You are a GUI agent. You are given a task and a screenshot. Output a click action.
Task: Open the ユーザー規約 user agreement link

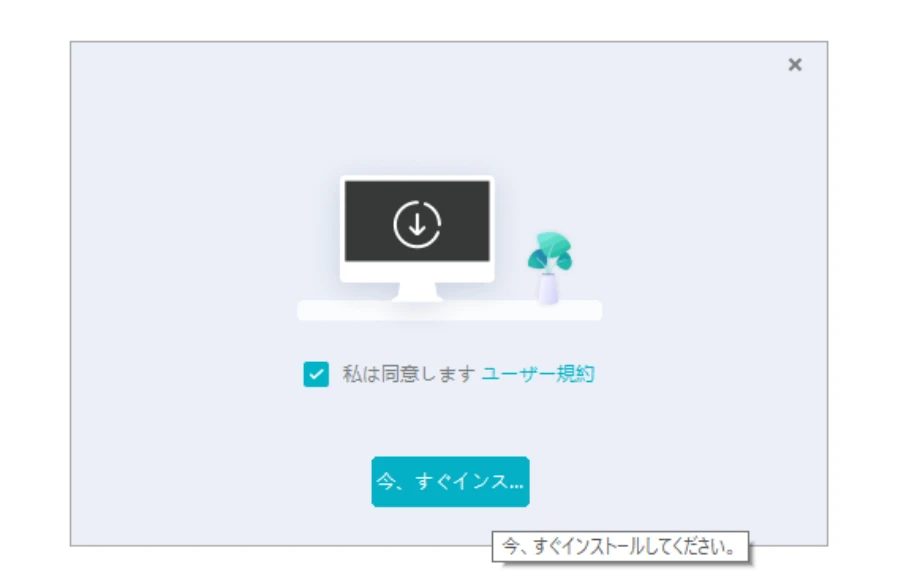(x=538, y=375)
